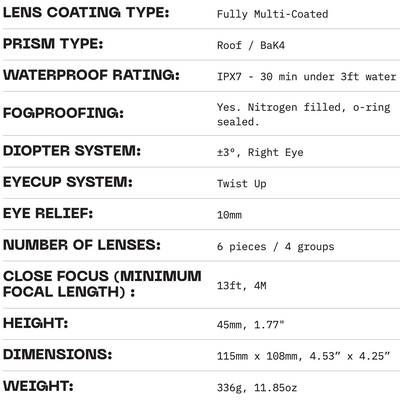Image resolution: width=400 pixels, height=400 pixels.
Task: Select the Twist Up value
Action: (x=241, y=184)
